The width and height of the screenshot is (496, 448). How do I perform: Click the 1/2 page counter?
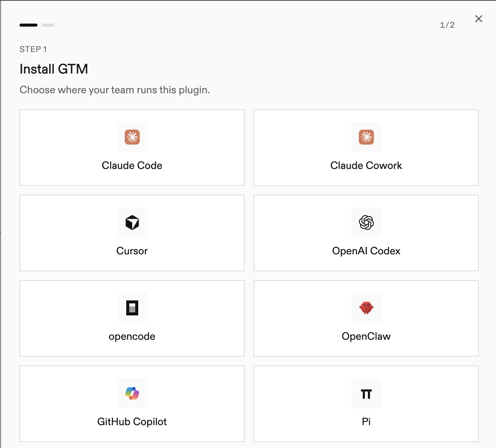[x=447, y=25]
